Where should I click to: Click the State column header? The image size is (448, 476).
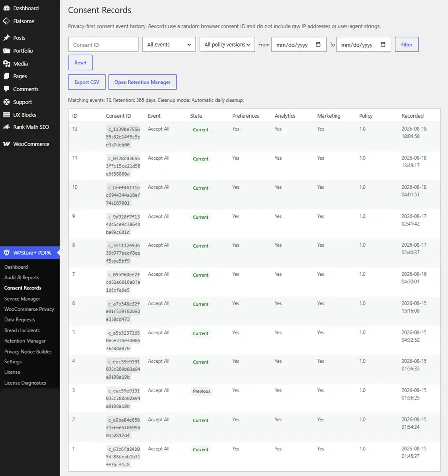tap(196, 116)
